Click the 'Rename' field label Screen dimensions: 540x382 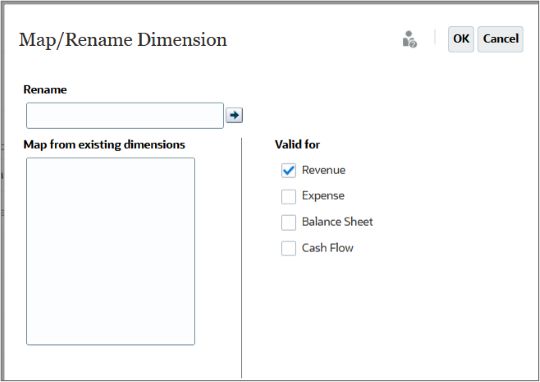tap(45, 90)
